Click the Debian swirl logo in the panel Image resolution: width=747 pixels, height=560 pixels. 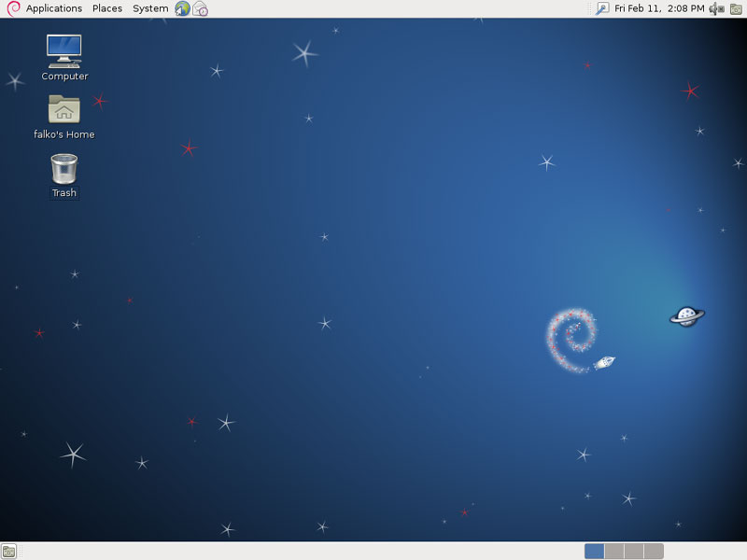[x=13, y=8]
